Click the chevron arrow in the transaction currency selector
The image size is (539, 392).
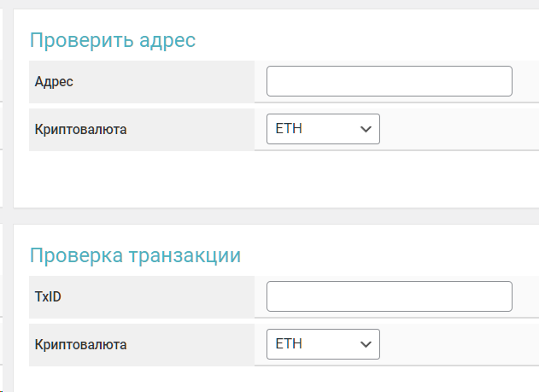(366, 344)
